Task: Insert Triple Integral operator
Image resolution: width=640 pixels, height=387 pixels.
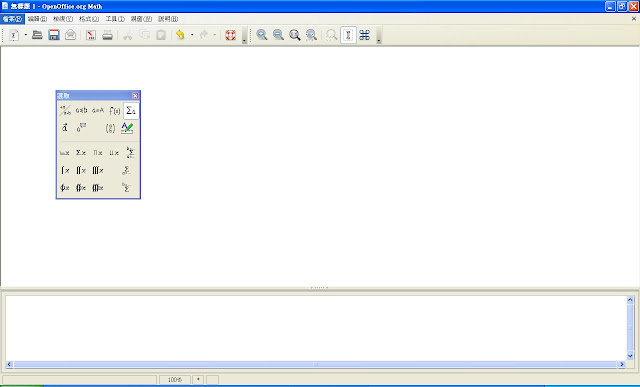Action: click(98, 170)
